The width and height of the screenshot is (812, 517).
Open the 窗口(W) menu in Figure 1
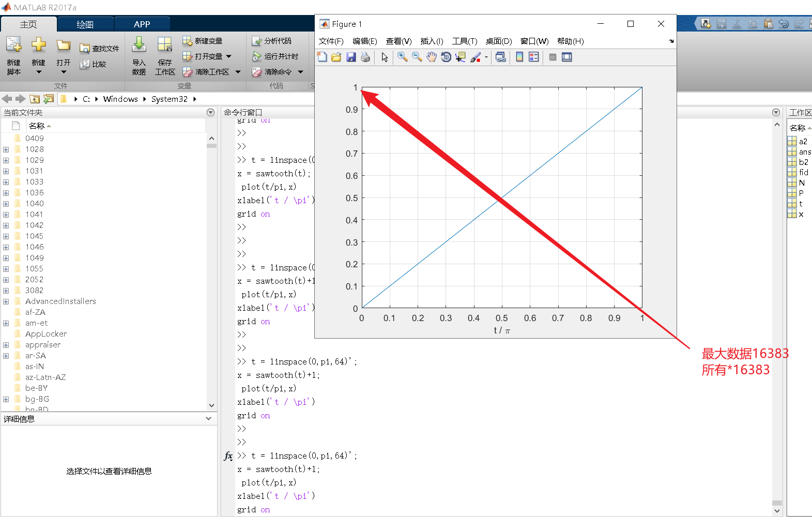(x=534, y=41)
